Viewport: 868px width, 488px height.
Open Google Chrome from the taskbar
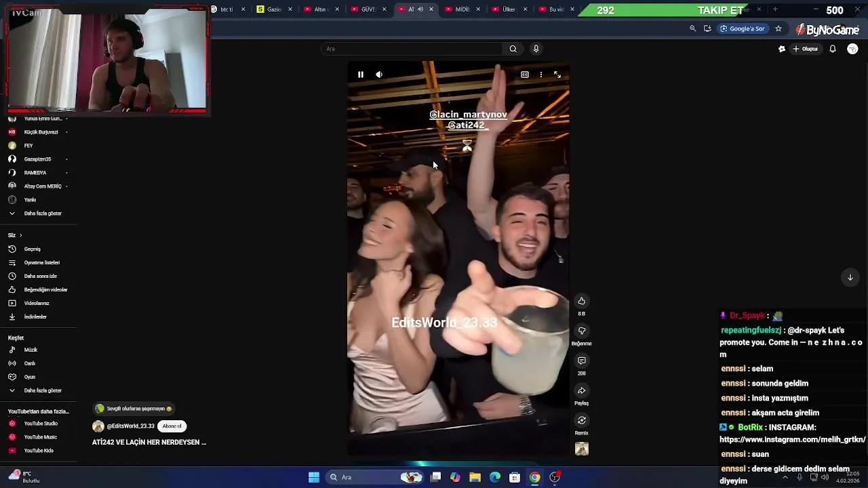point(535,477)
